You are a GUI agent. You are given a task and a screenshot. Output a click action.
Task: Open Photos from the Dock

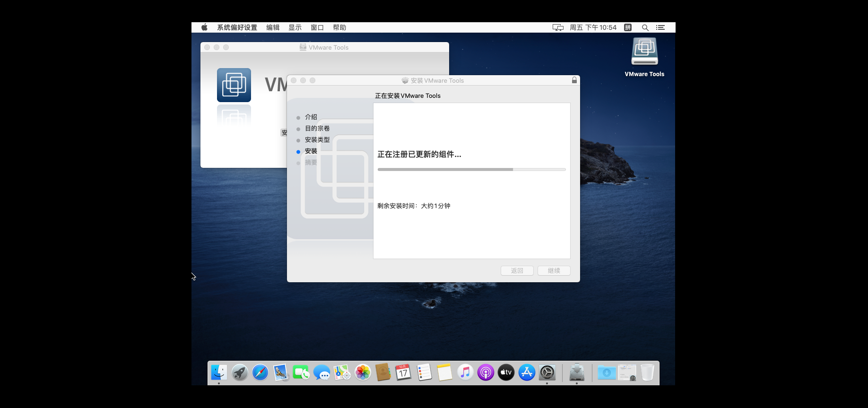[363, 373]
